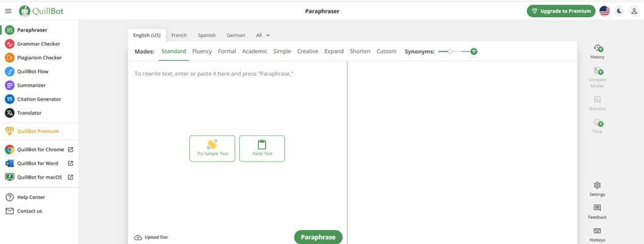Expand the All languages dropdown

tap(263, 35)
